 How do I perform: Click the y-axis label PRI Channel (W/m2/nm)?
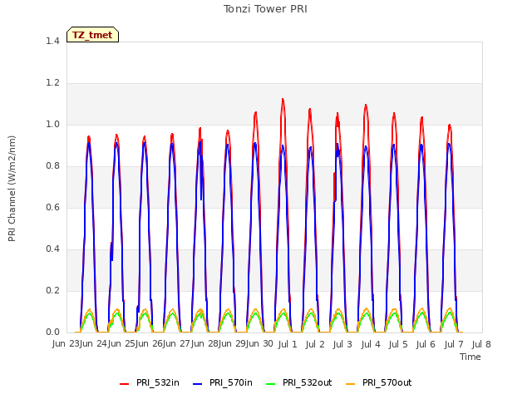click(x=12, y=189)
